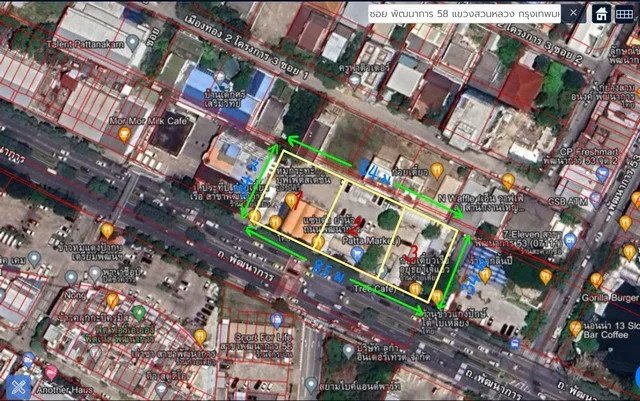Click the red number 3 parcel
640x401 pixels.
pyautogui.click(x=413, y=252)
